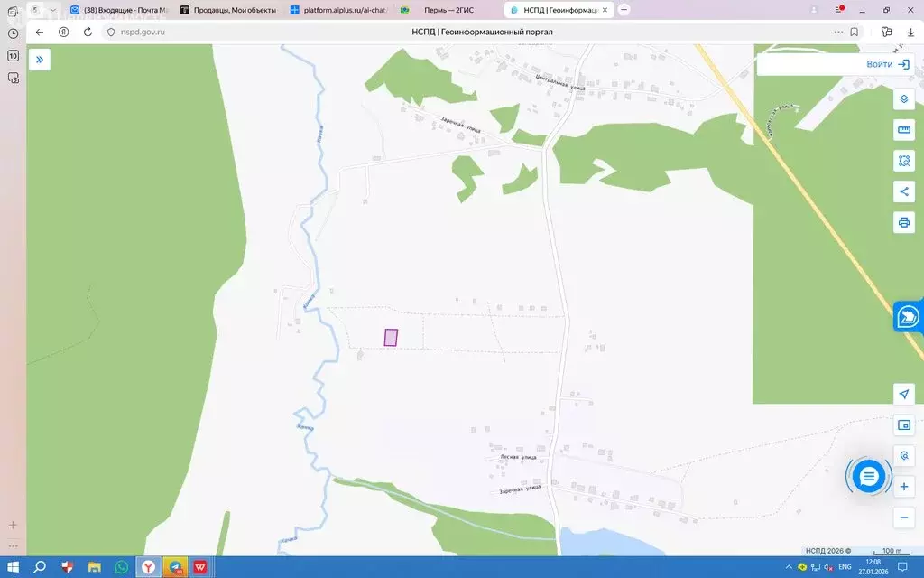Zoom in on the map
924x578 pixels.
pos(903,487)
